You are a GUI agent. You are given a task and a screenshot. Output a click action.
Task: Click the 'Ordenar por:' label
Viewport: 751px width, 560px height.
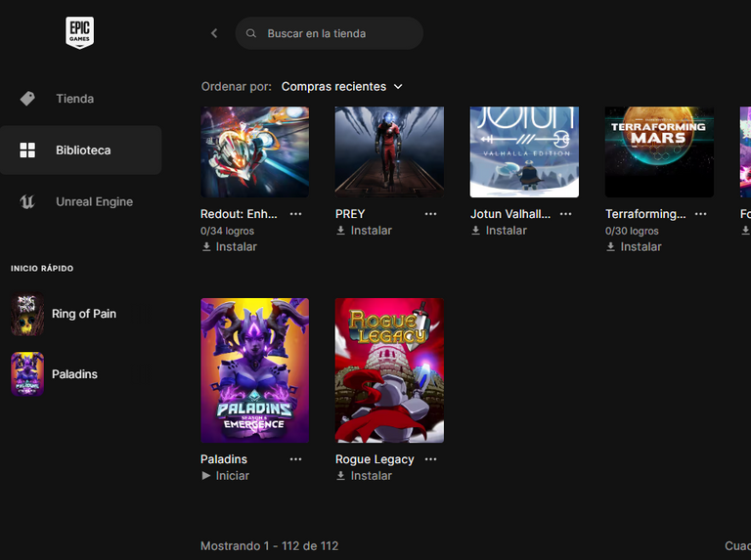[237, 87]
